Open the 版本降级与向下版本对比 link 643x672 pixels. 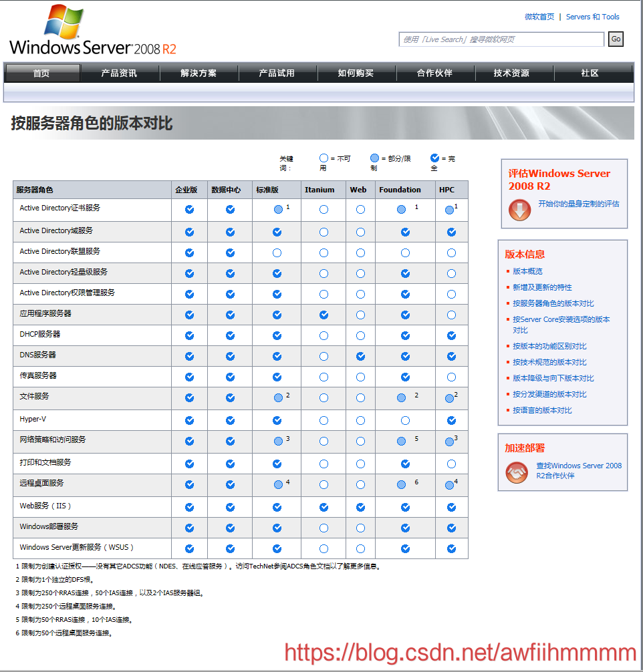click(x=553, y=378)
